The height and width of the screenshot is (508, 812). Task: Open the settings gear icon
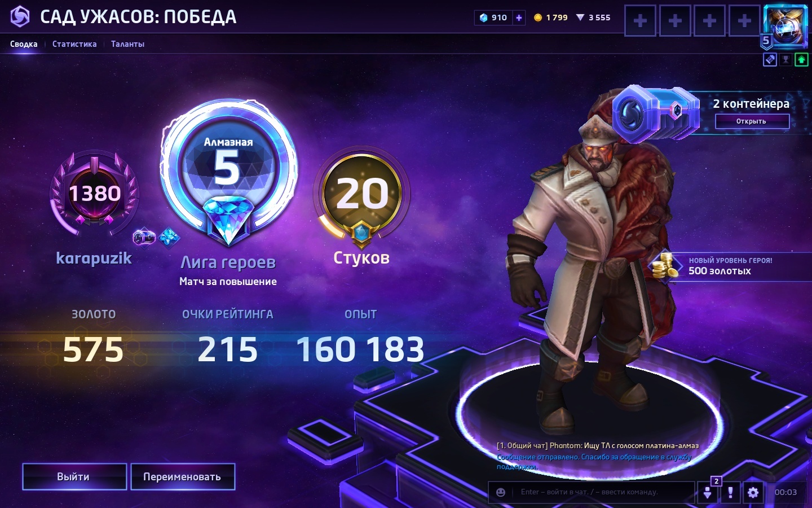(753, 492)
